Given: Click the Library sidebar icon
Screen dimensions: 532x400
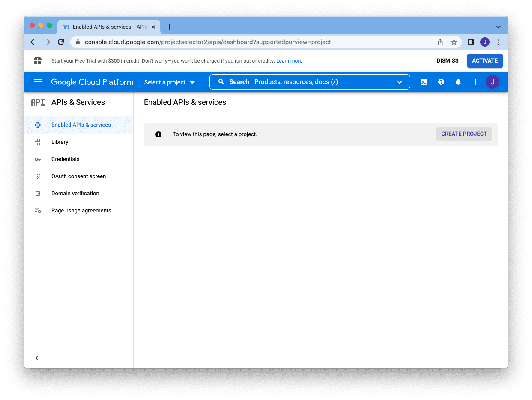Looking at the screenshot, I should tap(38, 142).
